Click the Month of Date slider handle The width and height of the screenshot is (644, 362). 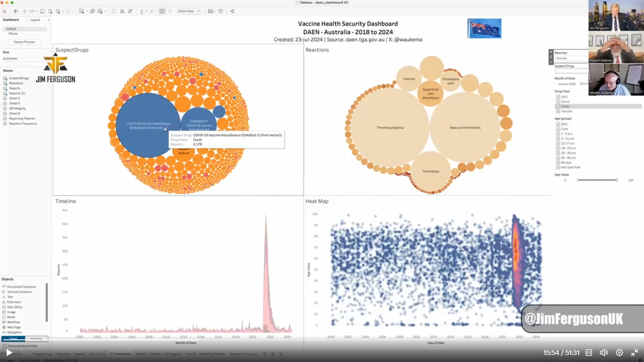point(581,84)
